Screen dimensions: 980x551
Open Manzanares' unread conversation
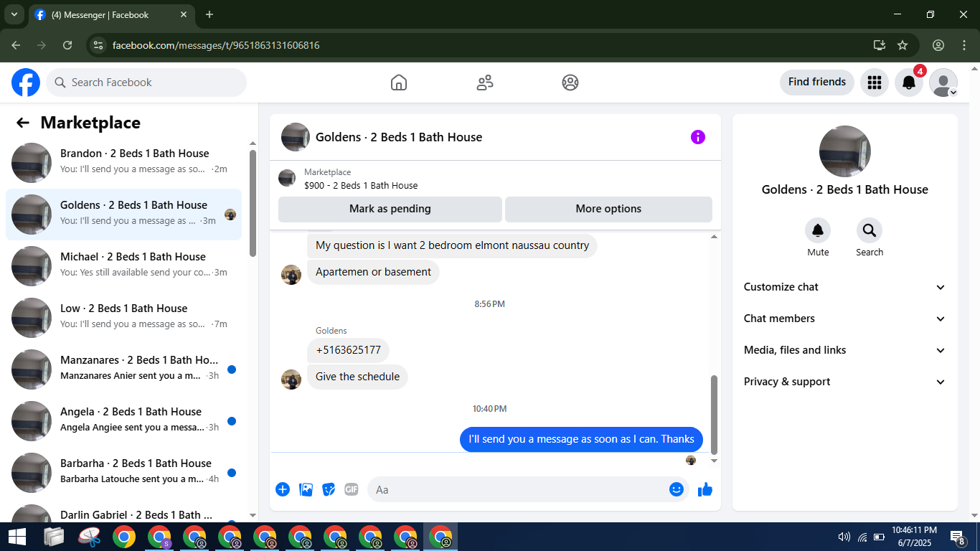click(123, 369)
